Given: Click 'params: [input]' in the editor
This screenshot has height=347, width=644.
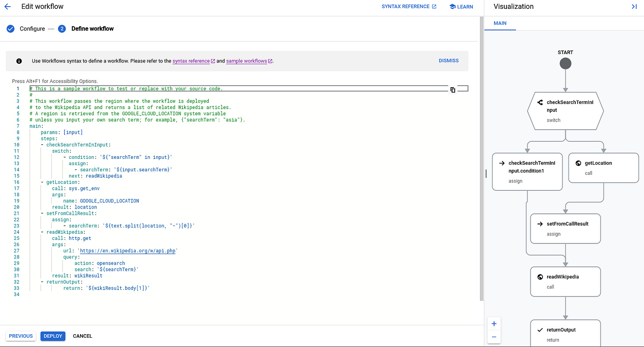Looking at the screenshot, I should point(61,132).
